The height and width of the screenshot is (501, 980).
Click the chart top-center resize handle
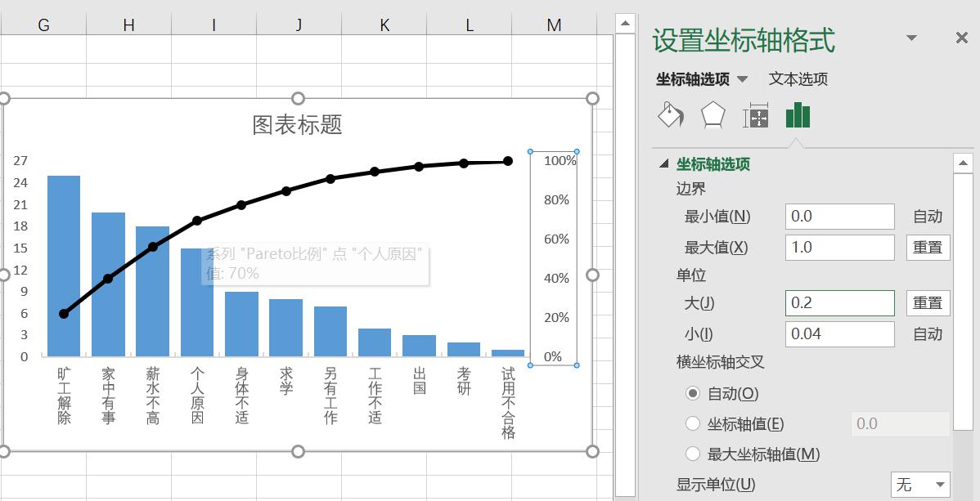coord(298,99)
